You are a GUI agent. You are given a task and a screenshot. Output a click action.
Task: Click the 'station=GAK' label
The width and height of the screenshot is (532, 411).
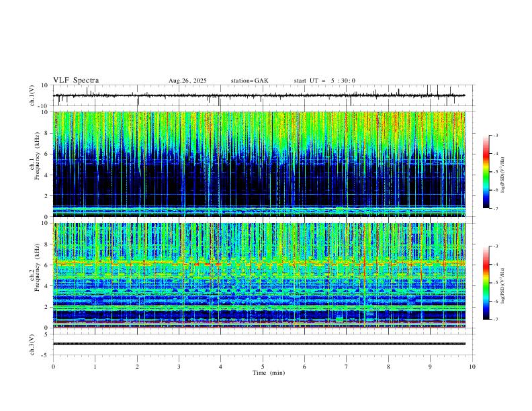click(x=249, y=81)
